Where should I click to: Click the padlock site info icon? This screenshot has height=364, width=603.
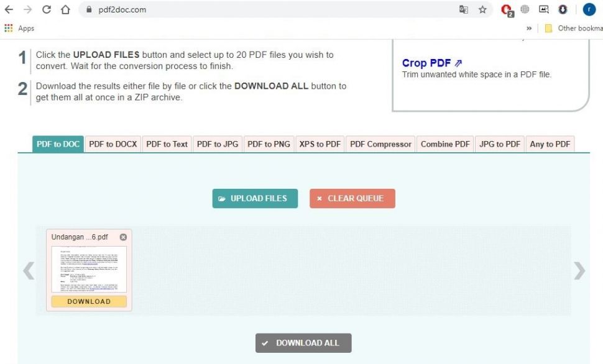(x=89, y=9)
